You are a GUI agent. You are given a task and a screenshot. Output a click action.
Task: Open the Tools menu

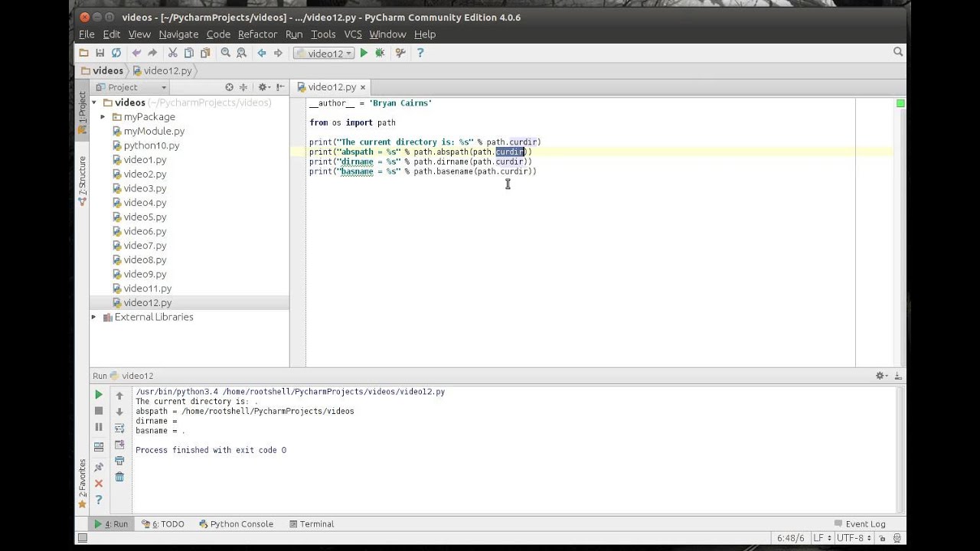tap(323, 34)
